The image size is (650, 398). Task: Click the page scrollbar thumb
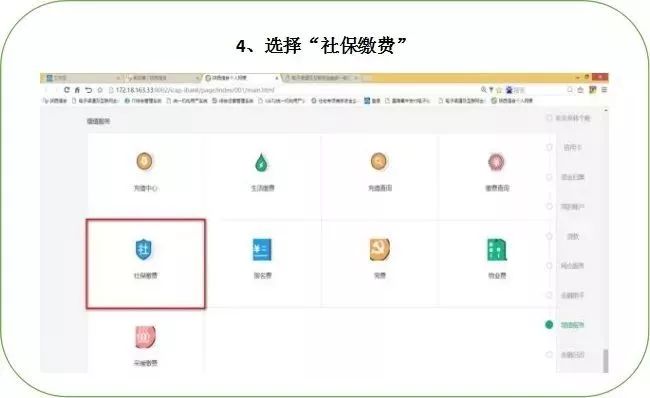606,361
